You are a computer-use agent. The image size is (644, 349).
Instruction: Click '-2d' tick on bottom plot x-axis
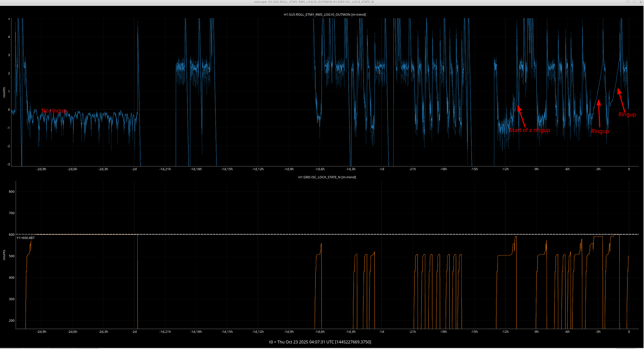(x=134, y=332)
